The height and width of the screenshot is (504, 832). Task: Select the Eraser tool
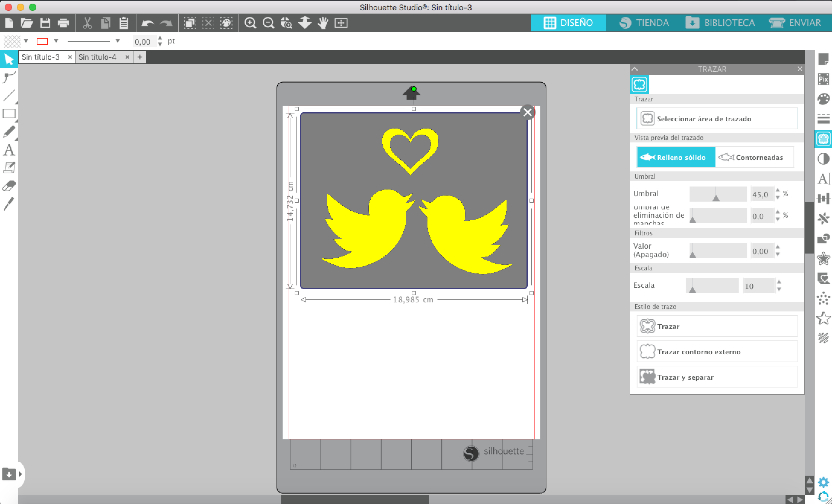[x=9, y=186]
